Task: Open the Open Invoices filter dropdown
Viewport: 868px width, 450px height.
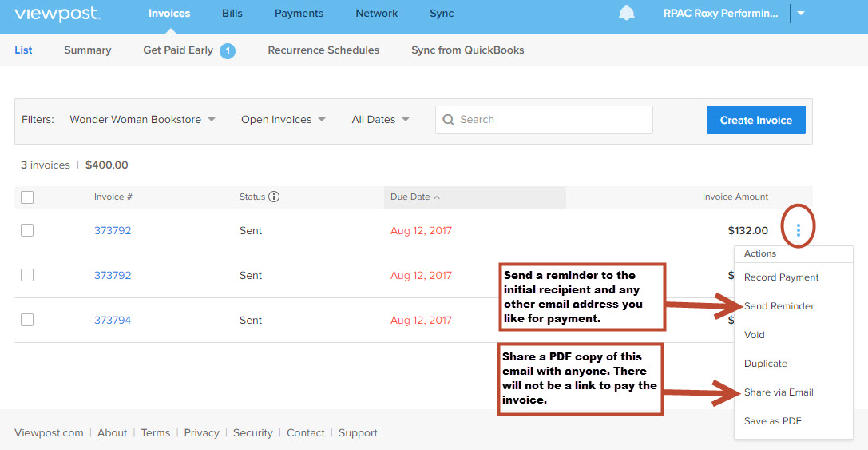Action: click(x=283, y=120)
